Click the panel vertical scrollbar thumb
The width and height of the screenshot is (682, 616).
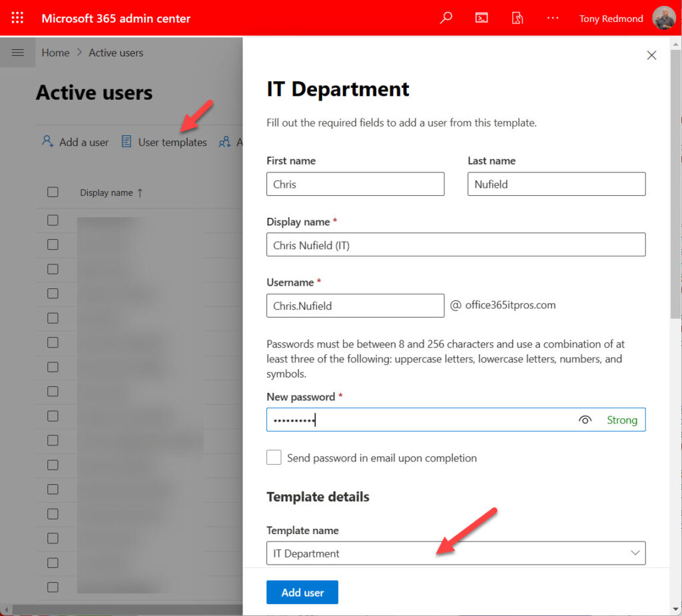pyautogui.click(x=675, y=184)
